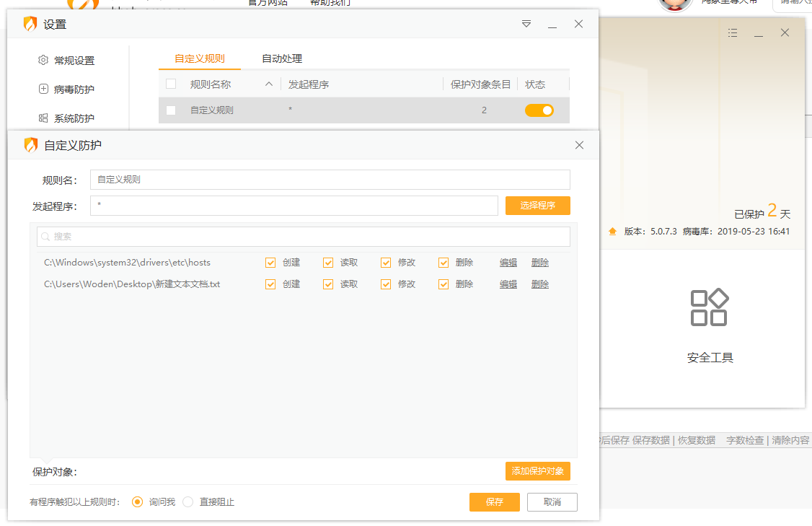Click the 选择程序 button
The height and width of the screenshot is (526, 812).
(x=537, y=206)
